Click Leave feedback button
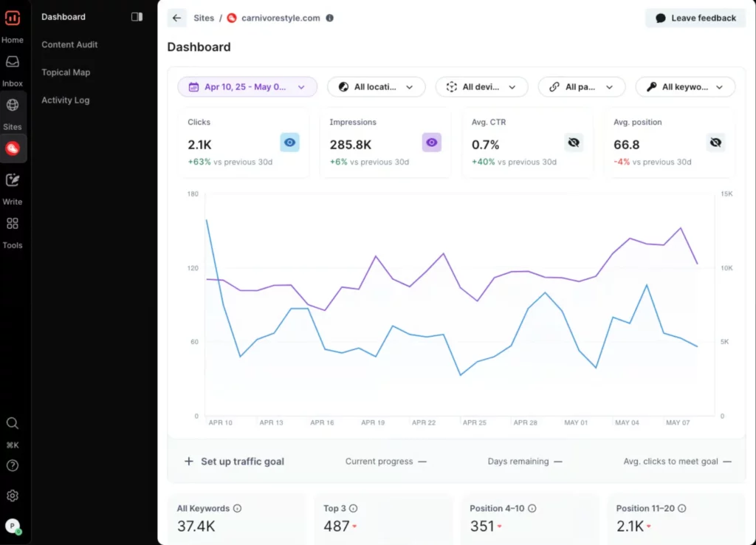The width and height of the screenshot is (756, 545). (x=695, y=18)
